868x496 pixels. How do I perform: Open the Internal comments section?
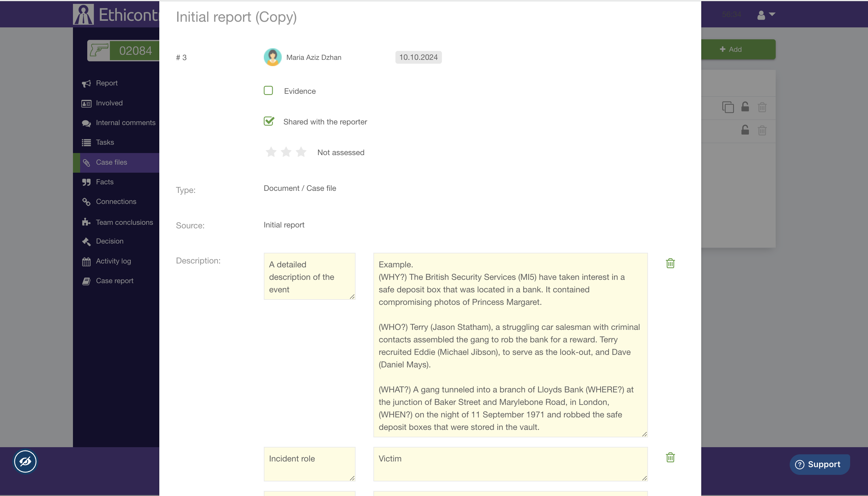(x=125, y=123)
